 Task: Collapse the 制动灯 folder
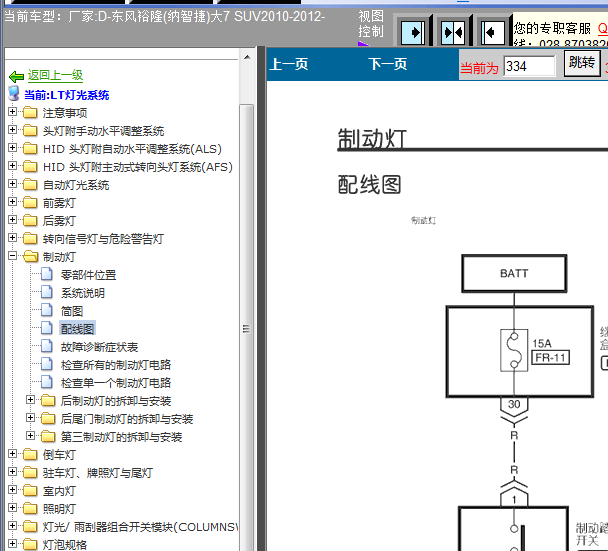click(12, 256)
